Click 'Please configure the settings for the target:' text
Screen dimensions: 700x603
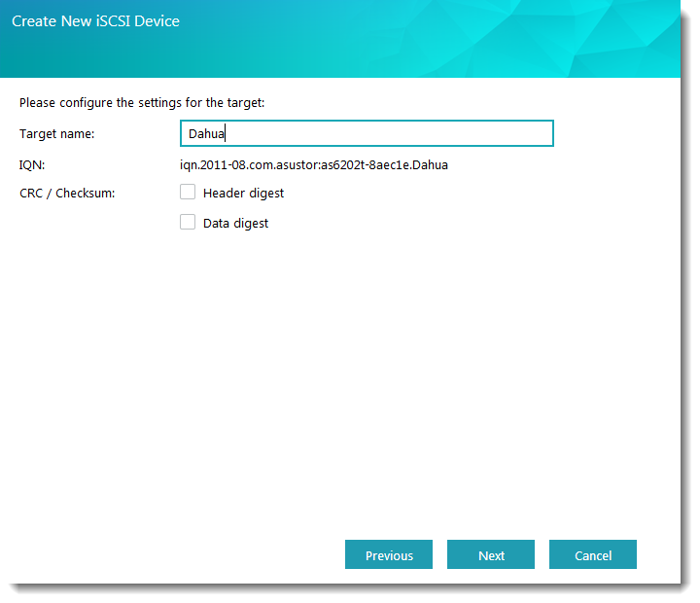(x=142, y=103)
